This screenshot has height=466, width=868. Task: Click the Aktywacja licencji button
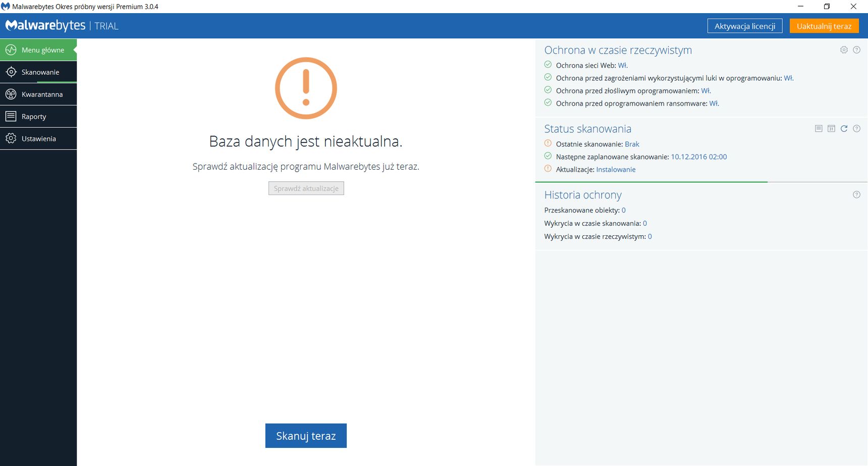click(x=745, y=26)
